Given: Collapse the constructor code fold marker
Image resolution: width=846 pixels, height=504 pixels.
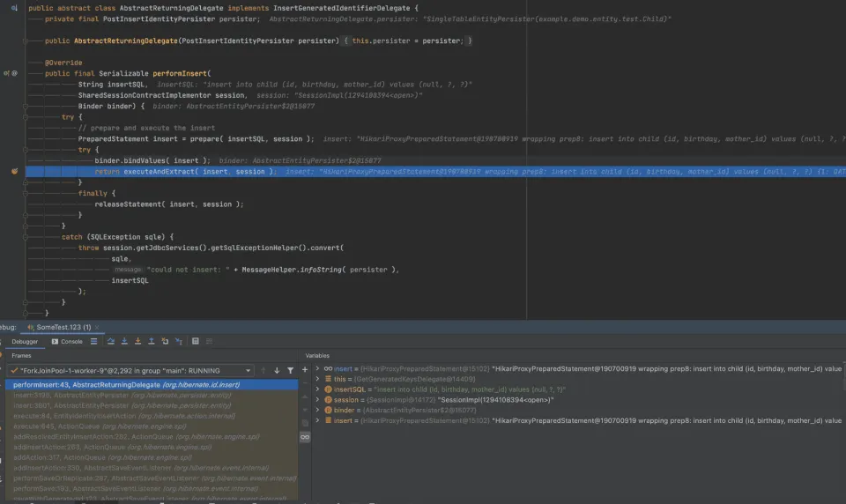Looking at the screenshot, I should (x=26, y=41).
